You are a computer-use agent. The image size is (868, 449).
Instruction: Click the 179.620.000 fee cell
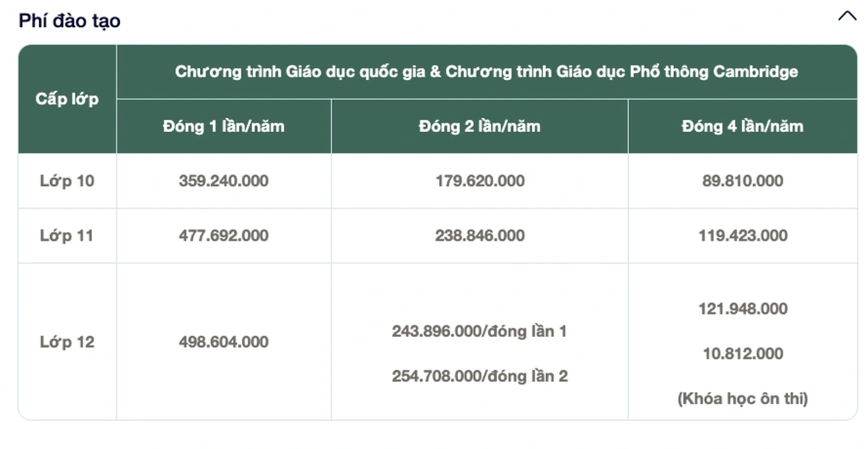[x=480, y=181]
